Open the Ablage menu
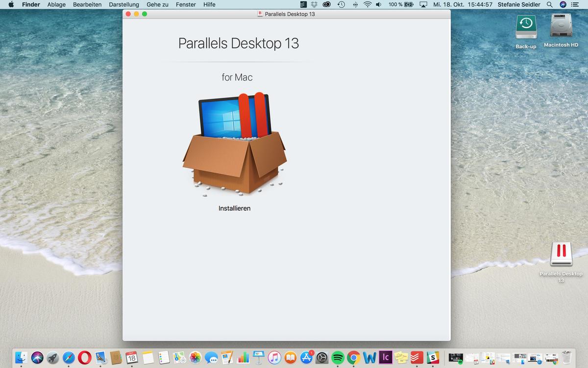This screenshot has width=588, height=368. 56,4
